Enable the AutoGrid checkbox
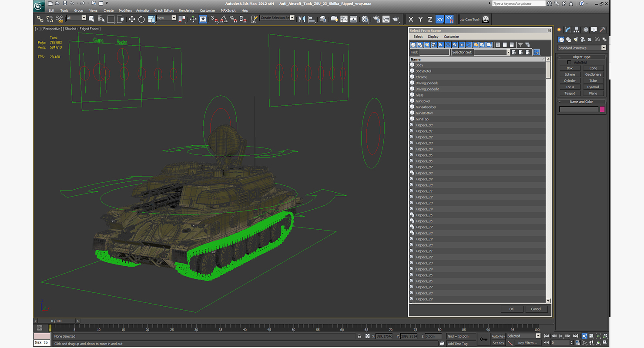This screenshot has width=644, height=348. [569, 63]
